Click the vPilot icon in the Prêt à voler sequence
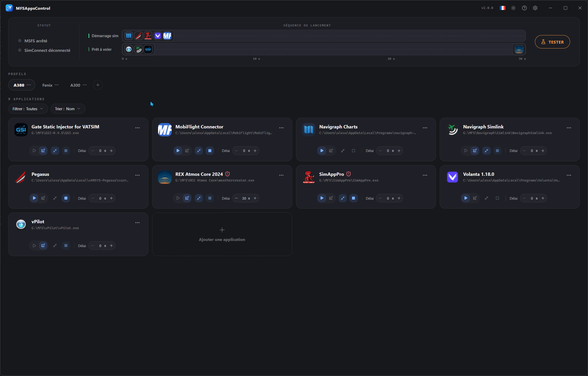Image resolution: width=588 pixels, height=376 pixels. tap(129, 49)
